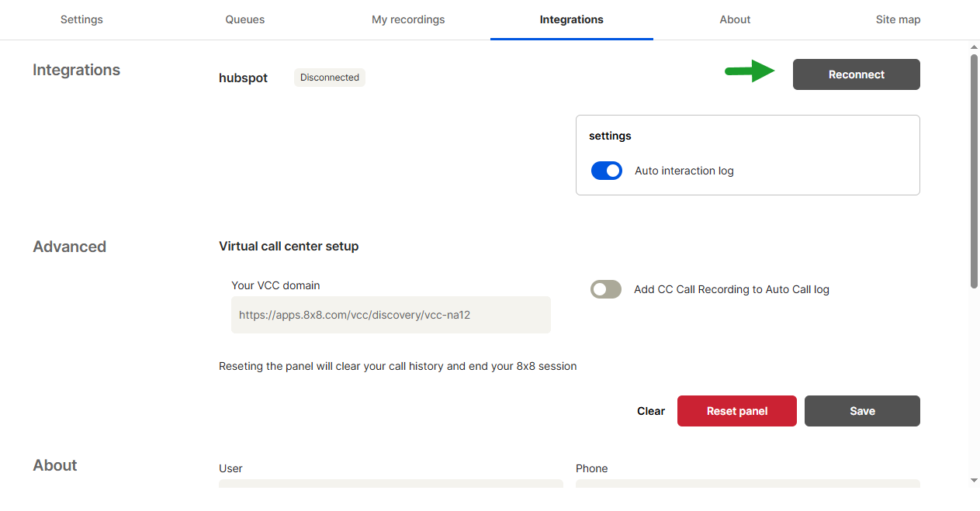Viewport: 980px width, 511px height.
Task: Click the hubspot integration name
Action: [x=244, y=78]
